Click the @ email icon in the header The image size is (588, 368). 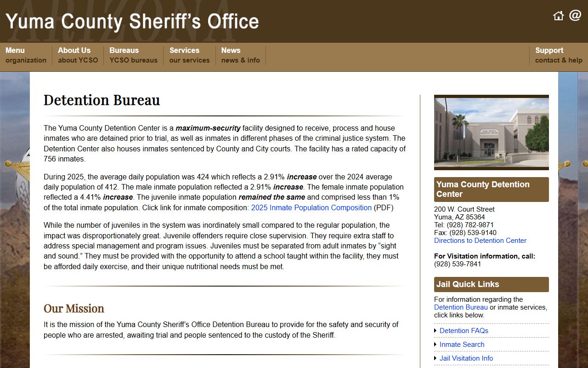(x=575, y=15)
